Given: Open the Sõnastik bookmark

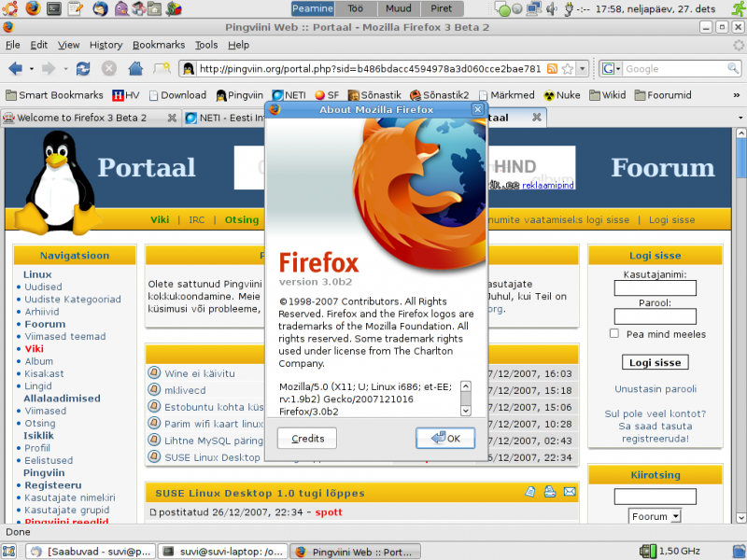Looking at the screenshot, I should pos(374,95).
